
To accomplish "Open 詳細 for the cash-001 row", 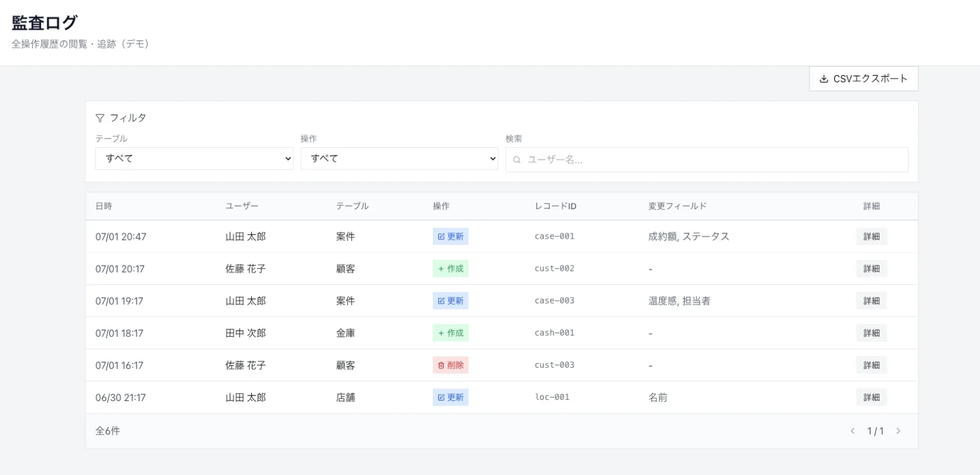I will coord(872,333).
